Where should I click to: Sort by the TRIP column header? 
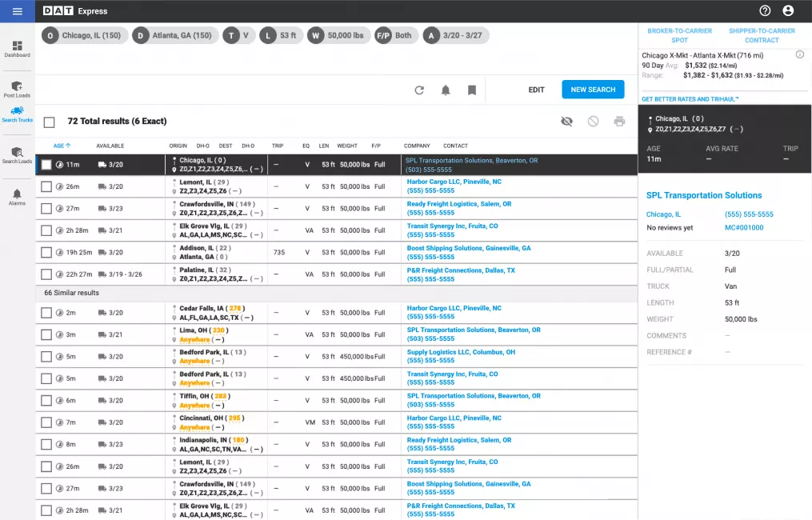[278, 146]
